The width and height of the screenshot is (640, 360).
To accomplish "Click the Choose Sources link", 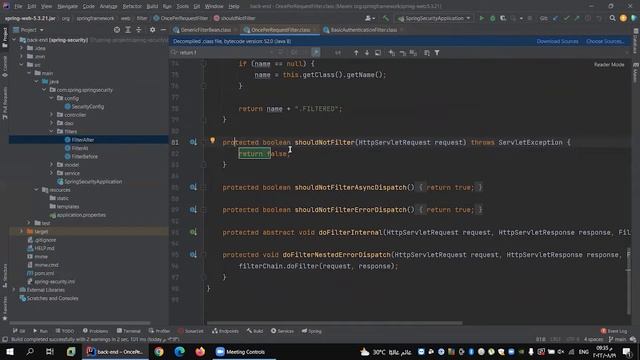I will coord(604,41).
